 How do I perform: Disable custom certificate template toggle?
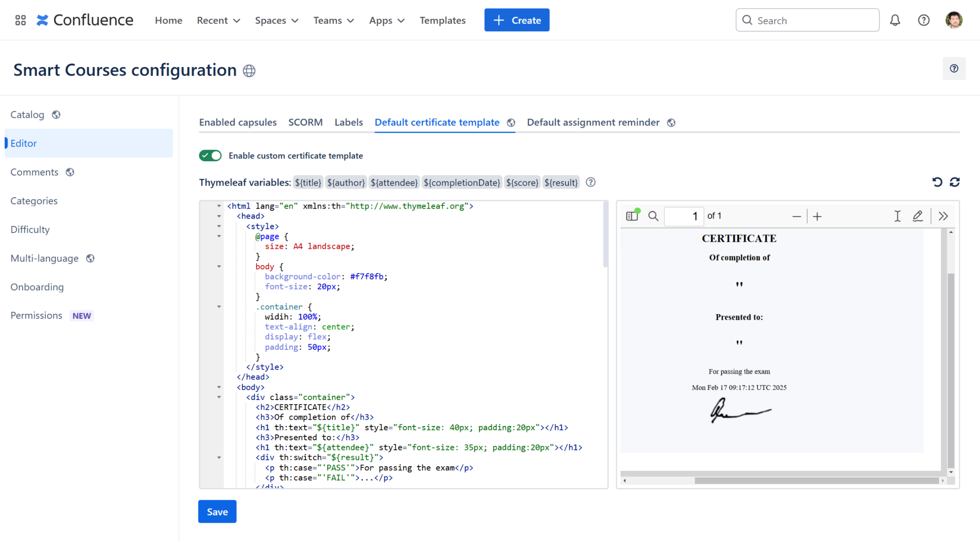pyautogui.click(x=210, y=156)
